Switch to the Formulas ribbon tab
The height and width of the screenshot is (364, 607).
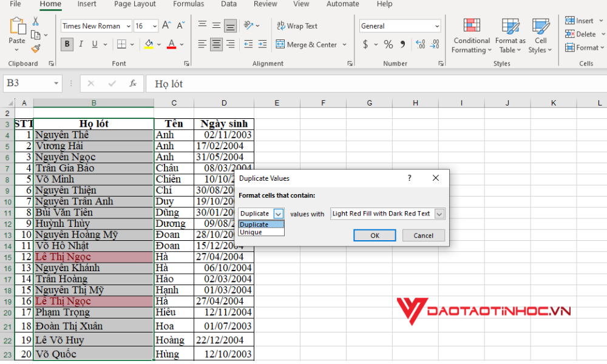(x=188, y=5)
